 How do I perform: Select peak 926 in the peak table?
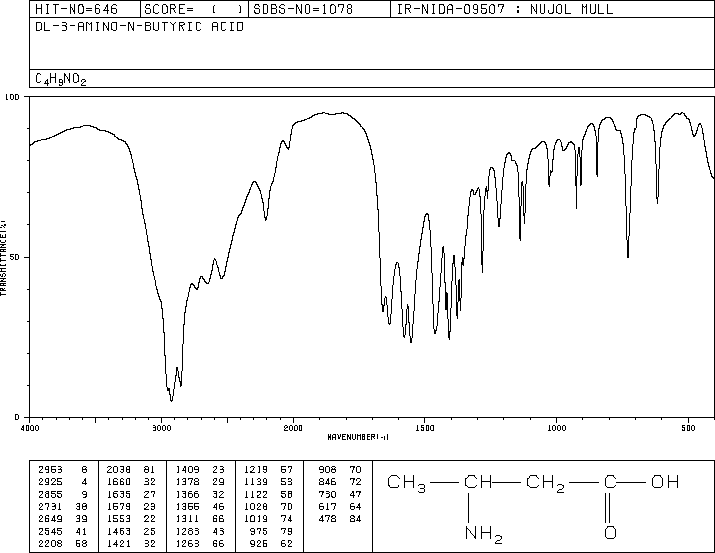tap(259, 544)
